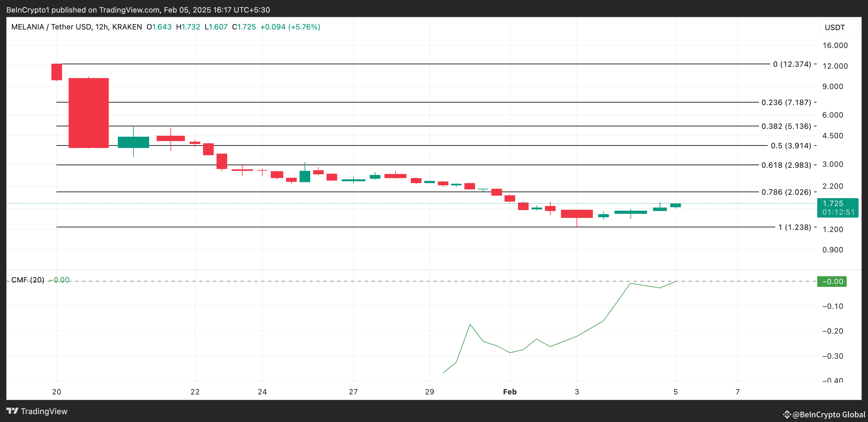Click the 22 date marker on time axis

[195, 392]
